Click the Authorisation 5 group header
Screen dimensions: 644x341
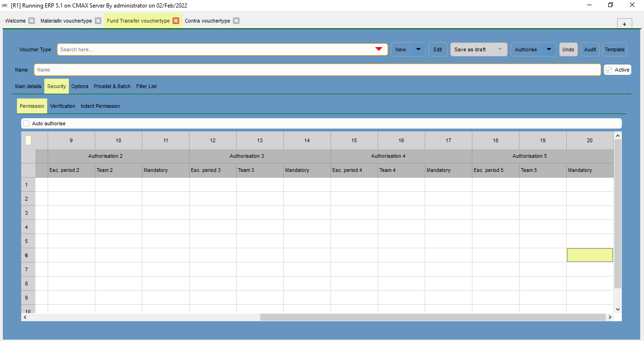pos(543,156)
